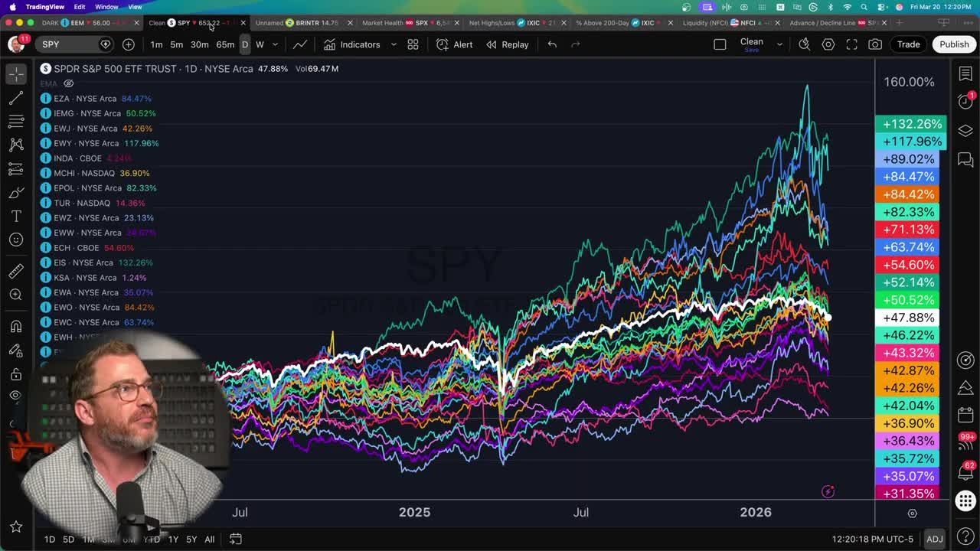The width and height of the screenshot is (980, 551).
Task: Select the brush drawing tool
Action: 16,192
